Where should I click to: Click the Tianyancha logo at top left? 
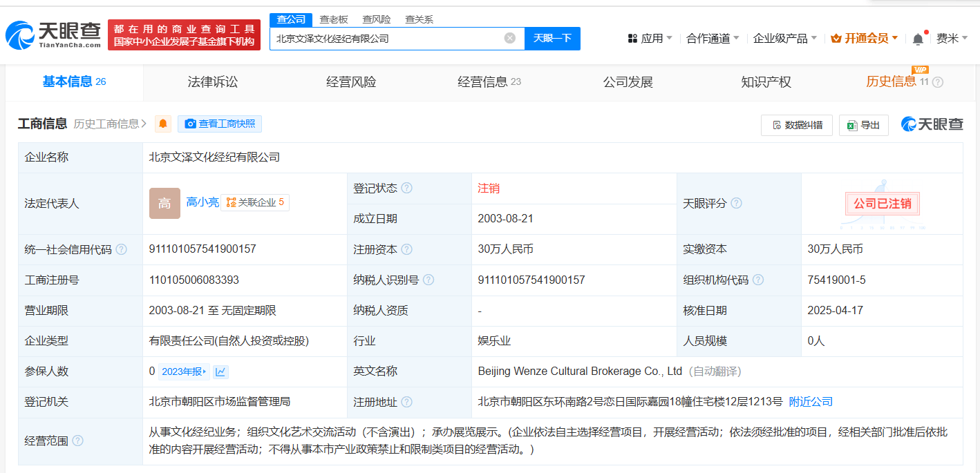(x=53, y=35)
